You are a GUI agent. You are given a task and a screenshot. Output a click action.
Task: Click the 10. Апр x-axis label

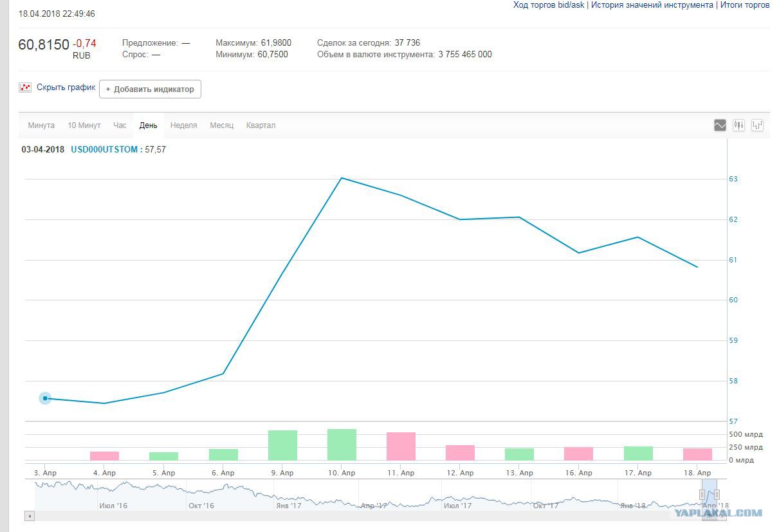342,473
